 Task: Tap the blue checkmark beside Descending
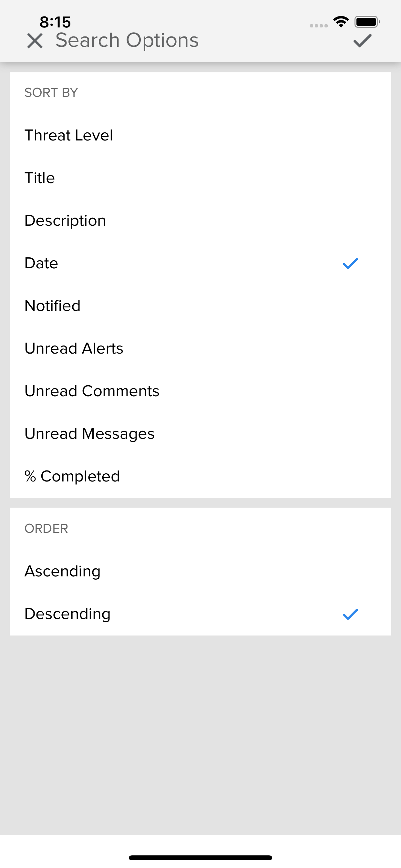(x=350, y=614)
